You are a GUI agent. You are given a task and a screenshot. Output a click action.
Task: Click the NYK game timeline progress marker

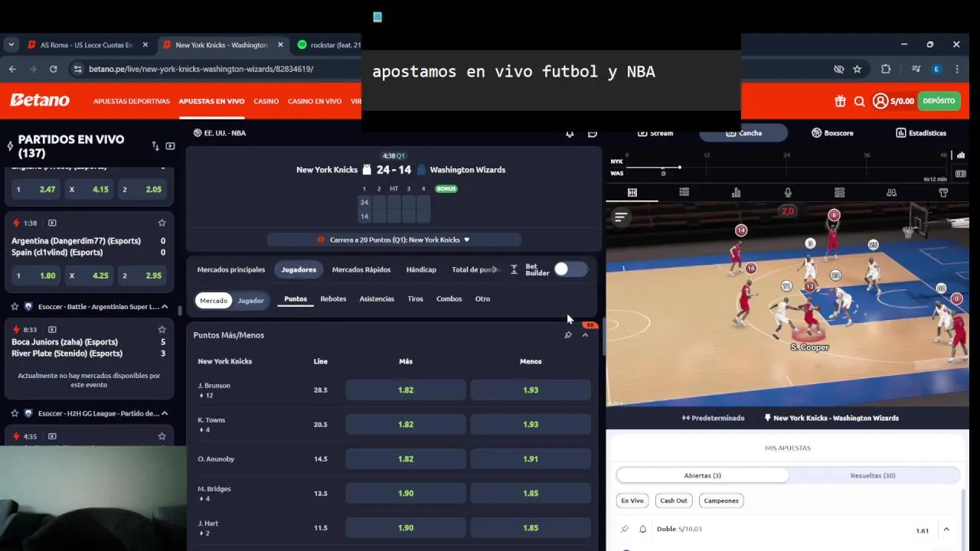pyautogui.click(x=679, y=167)
